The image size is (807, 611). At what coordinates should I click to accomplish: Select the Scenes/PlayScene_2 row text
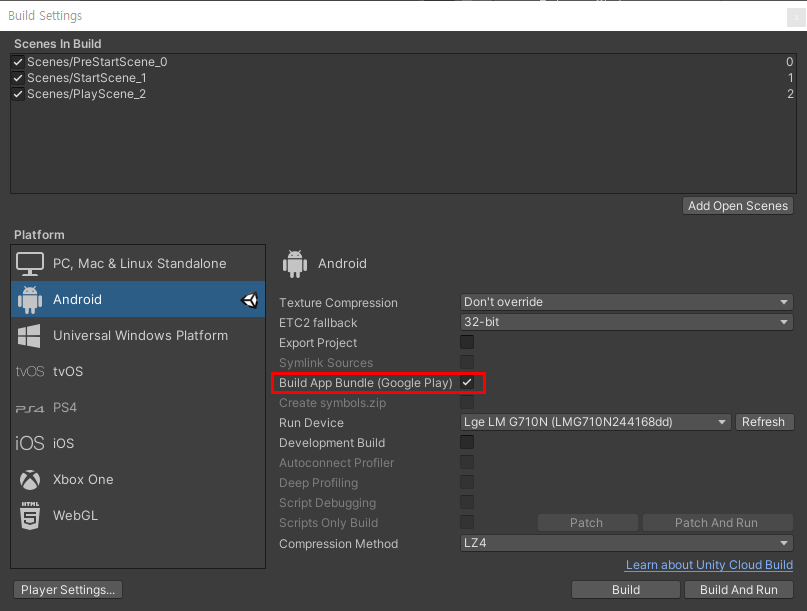(x=86, y=94)
